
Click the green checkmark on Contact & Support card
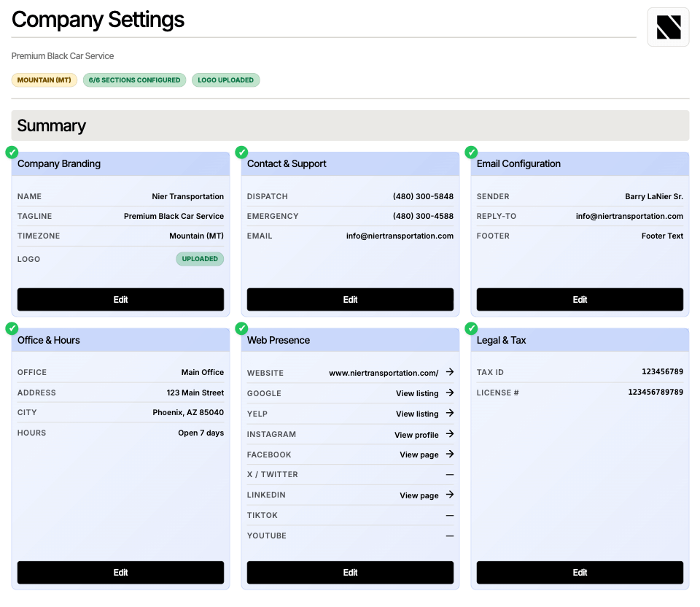[241, 152]
